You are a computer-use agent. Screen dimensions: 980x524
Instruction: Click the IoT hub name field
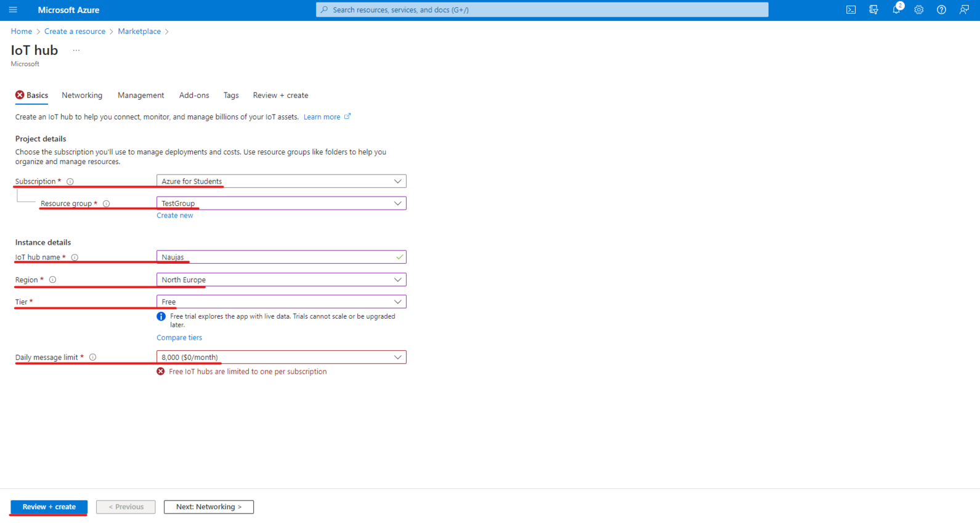[x=277, y=257]
